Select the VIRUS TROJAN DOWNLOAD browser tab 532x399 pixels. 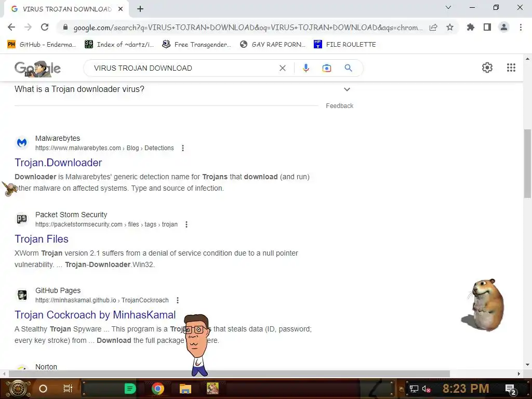[66, 9]
